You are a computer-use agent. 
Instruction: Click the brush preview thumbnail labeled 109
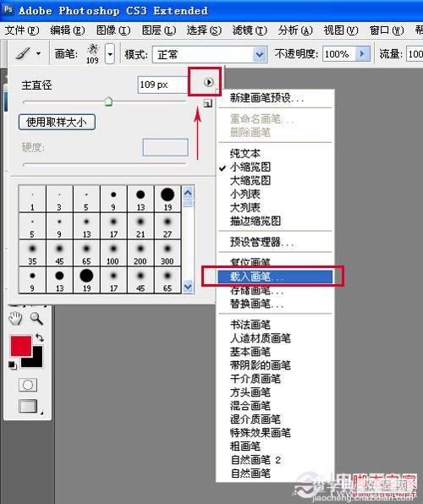(x=93, y=54)
